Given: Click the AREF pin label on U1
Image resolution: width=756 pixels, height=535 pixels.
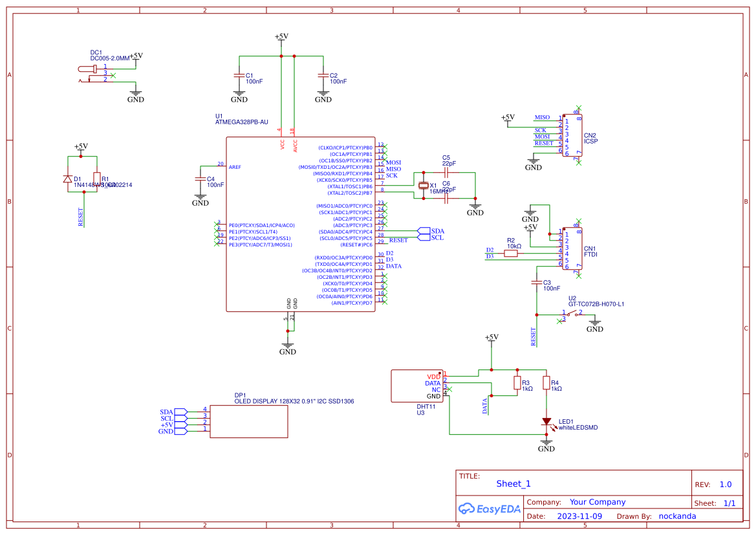Looking at the screenshot, I should pyautogui.click(x=235, y=168).
